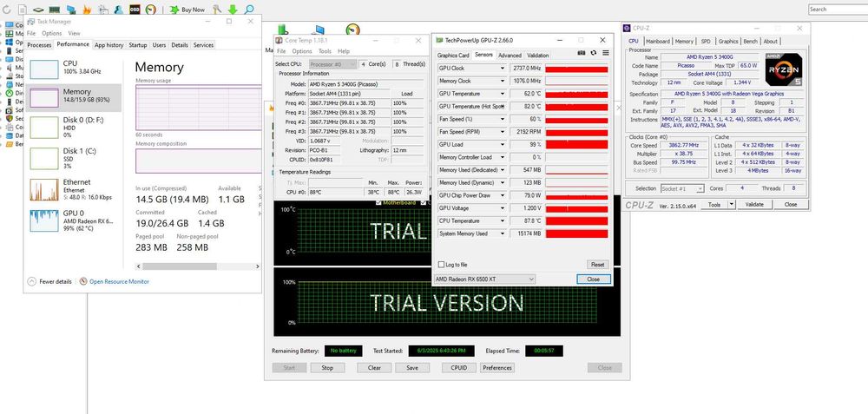Click the CPU-Z title bar logo icon
Screen dimensions: 868x414
pos(626,28)
